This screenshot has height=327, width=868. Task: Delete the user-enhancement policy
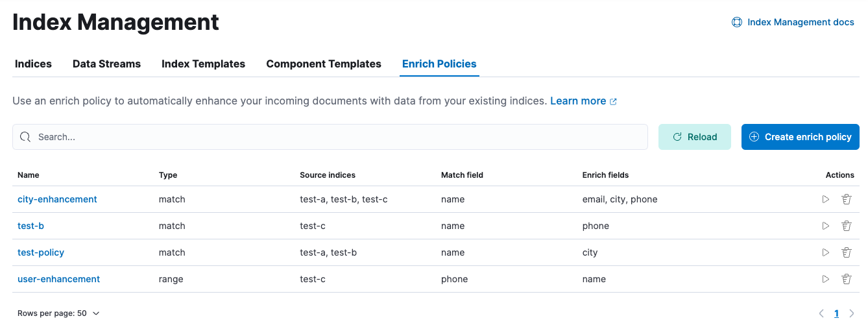(x=847, y=279)
